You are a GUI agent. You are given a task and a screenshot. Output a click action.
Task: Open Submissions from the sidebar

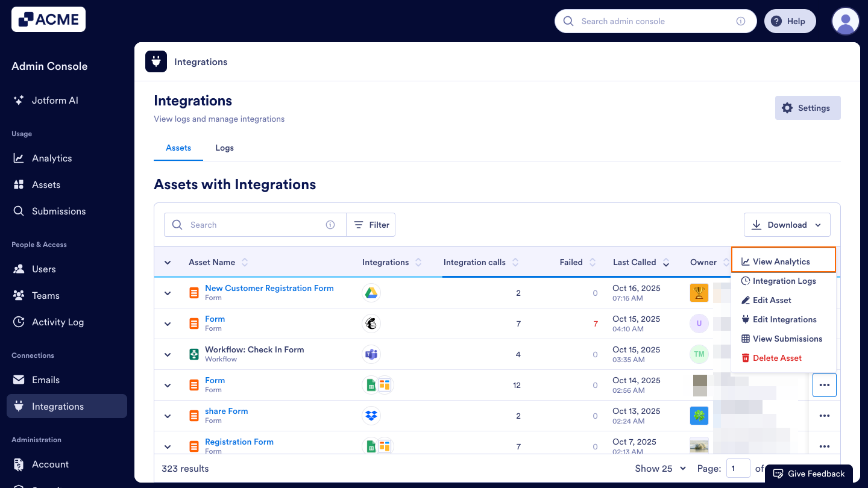coord(58,211)
